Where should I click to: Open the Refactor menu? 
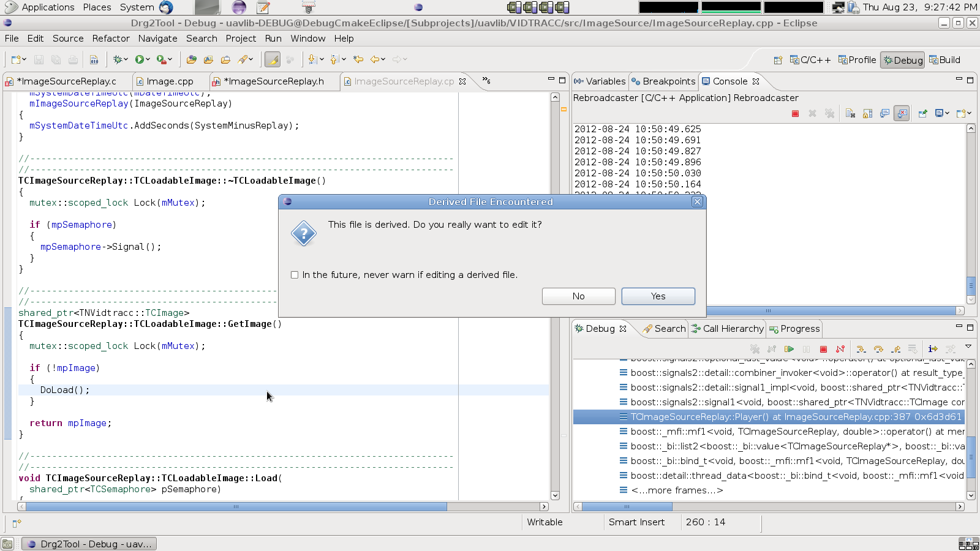coord(111,39)
